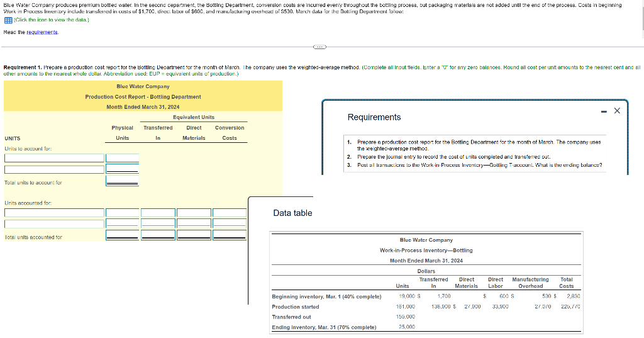Minimize the Requirements dialog
Viewport: 644px width, 338px height.
point(604,111)
